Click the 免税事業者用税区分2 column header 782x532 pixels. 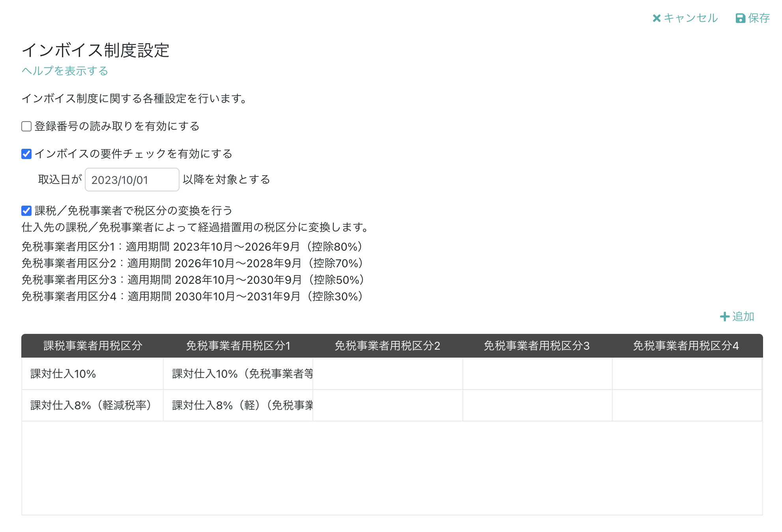tap(387, 346)
